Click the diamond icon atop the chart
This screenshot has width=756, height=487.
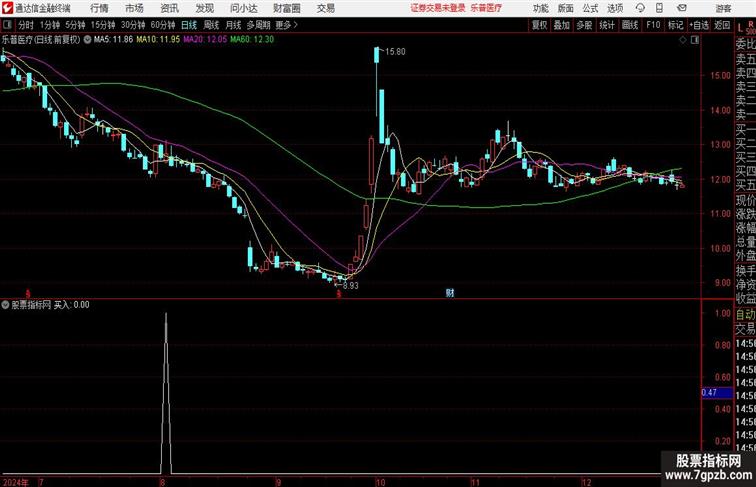[x=683, y=40]
